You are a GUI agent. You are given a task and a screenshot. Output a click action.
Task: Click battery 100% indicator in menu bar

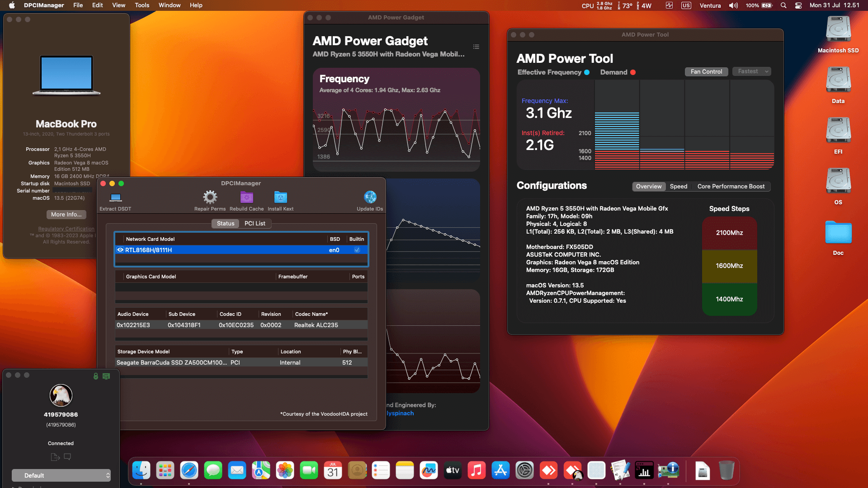pos(759,5)
